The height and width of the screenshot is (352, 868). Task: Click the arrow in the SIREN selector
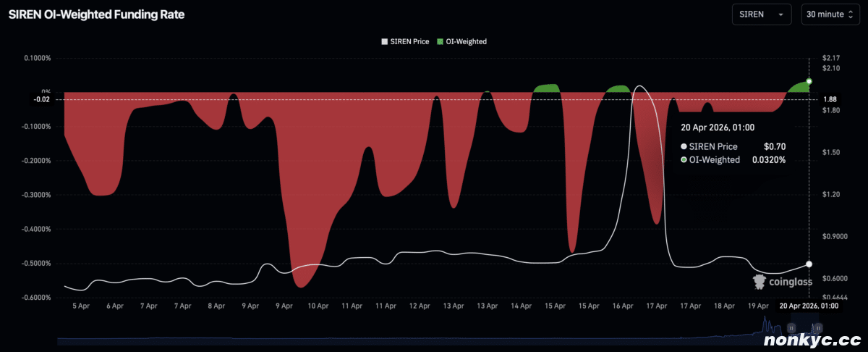[780, 14]
